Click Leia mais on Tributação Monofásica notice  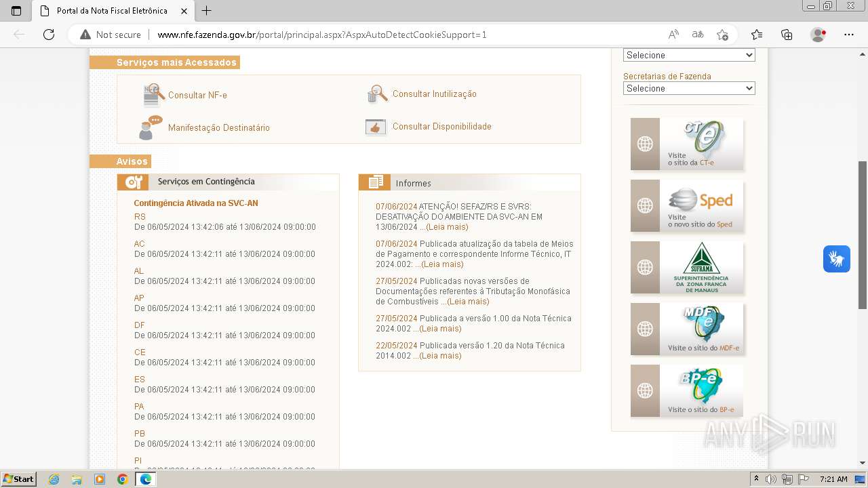(x=468, y=302)
